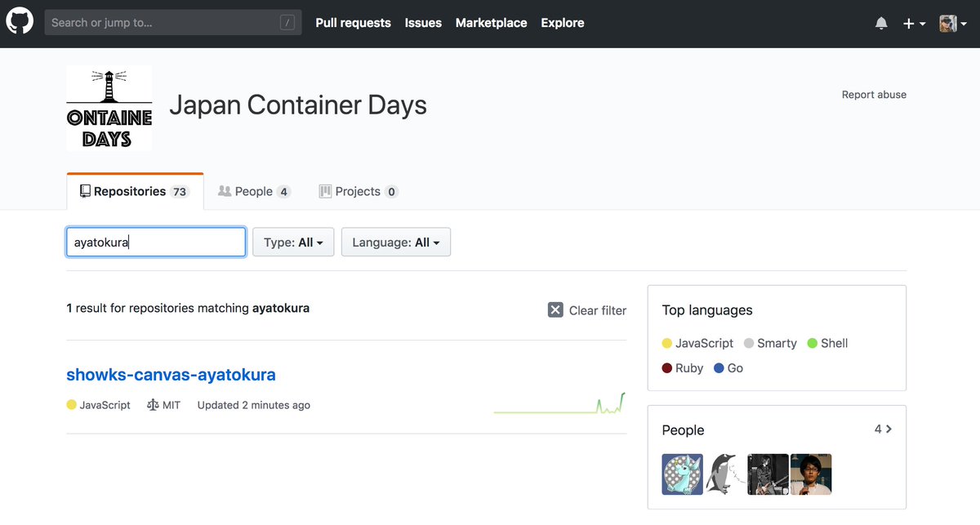Click the Container Days organization logo
The width and height of the screenshot is (980, 525).
[109, 109]
